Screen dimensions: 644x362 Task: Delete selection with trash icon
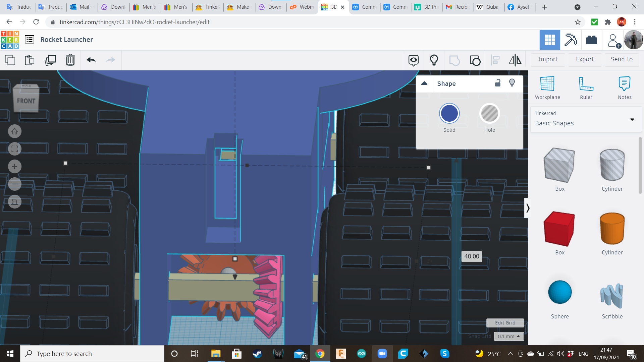[x=70, y=60]
